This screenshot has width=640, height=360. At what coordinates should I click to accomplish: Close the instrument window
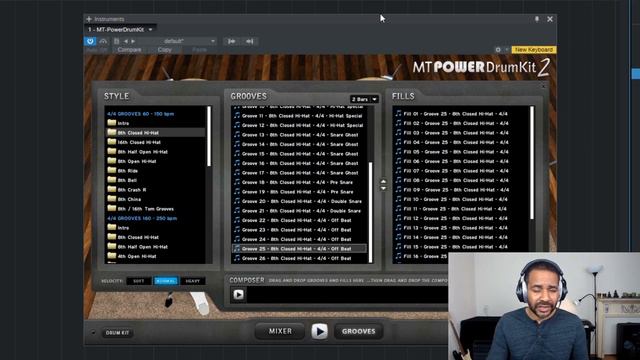(550, 19)
